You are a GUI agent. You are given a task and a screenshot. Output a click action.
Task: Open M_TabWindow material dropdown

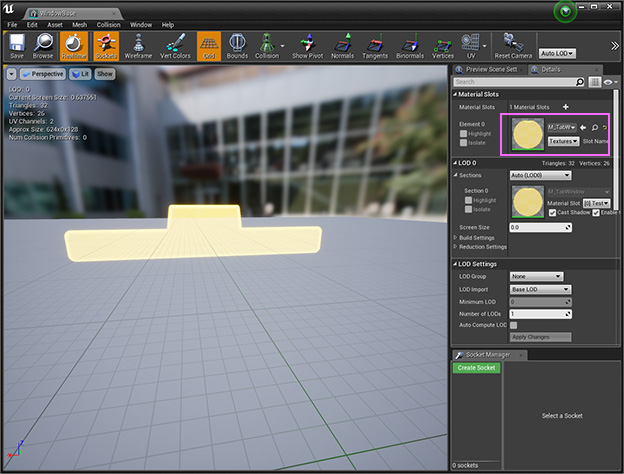(562, 127)
